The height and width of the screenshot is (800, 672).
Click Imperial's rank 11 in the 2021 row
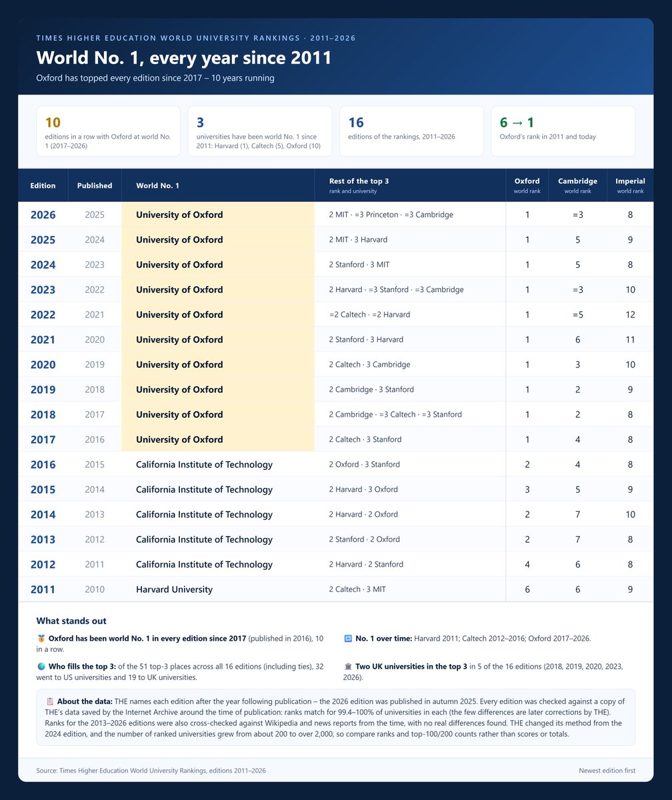pyautogui.click(x=630, y=340)
